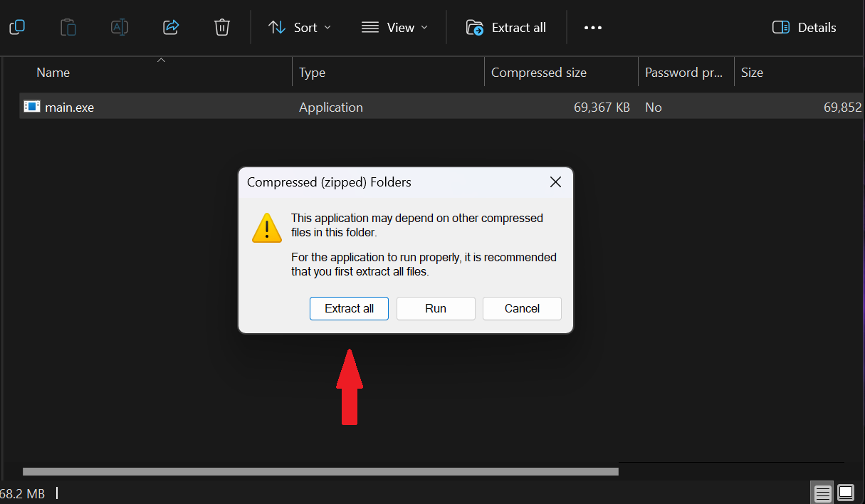Click Extract all in the toolbar

(x=506, y=28)
